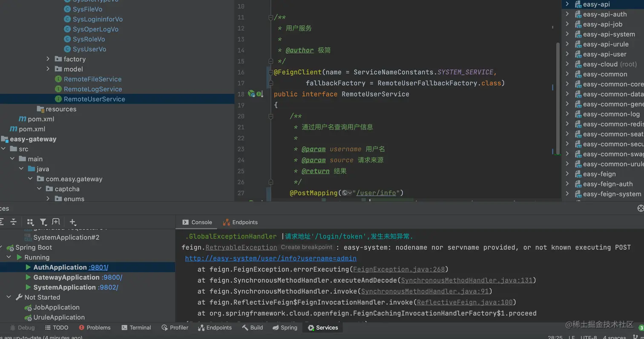Open ReflectiveFeign.java:100 stack link

tap(465, 302)
